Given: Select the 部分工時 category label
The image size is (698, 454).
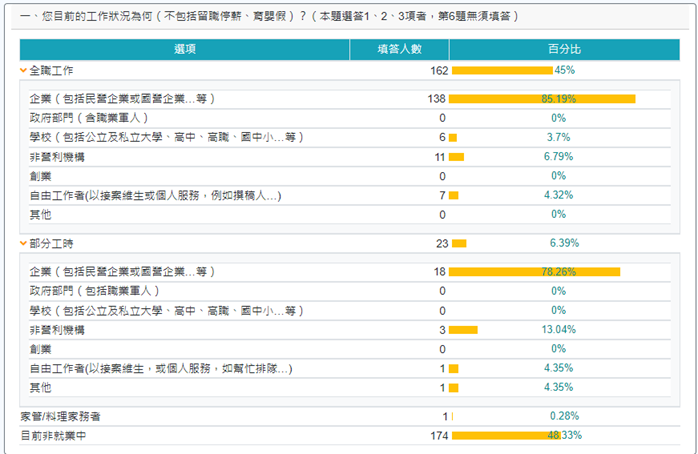Looking at the screenshot, I should point(51,244).
